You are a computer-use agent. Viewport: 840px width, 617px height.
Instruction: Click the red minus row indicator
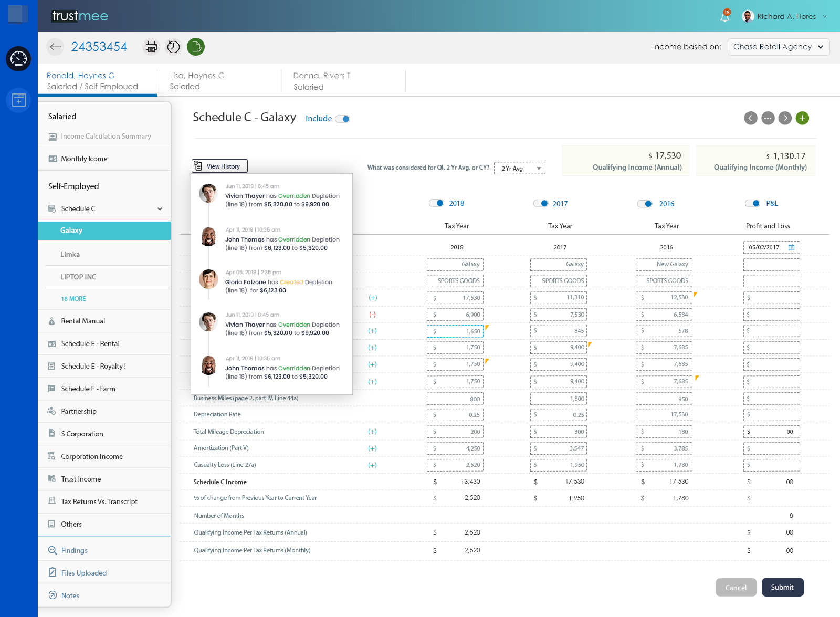tap(373, 315)
